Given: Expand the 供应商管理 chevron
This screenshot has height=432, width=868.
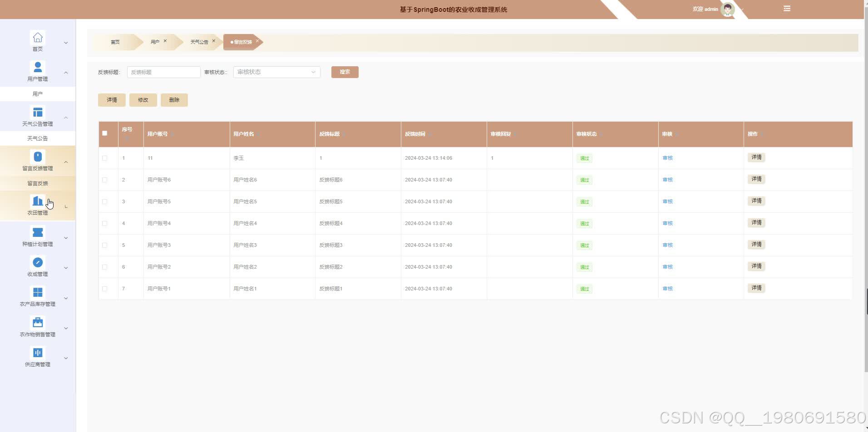Looking at the screenshot, I should pos(66,358).
